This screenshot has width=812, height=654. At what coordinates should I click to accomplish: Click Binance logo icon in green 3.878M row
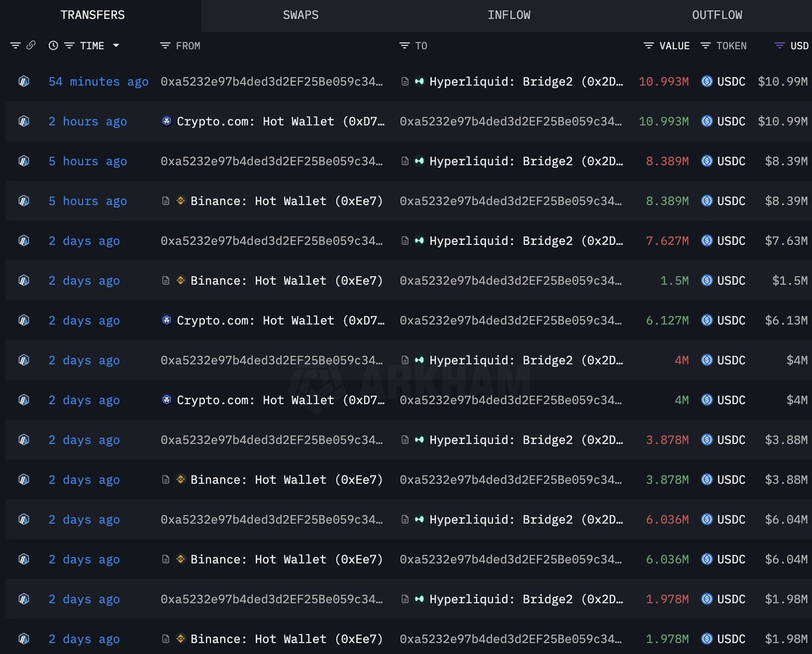(181, 480)
